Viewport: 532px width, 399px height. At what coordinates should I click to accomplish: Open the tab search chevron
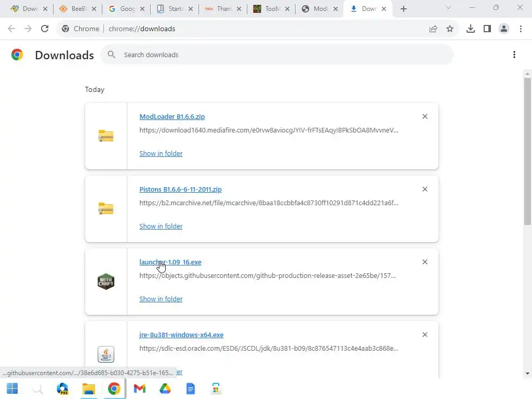[448, 7]
